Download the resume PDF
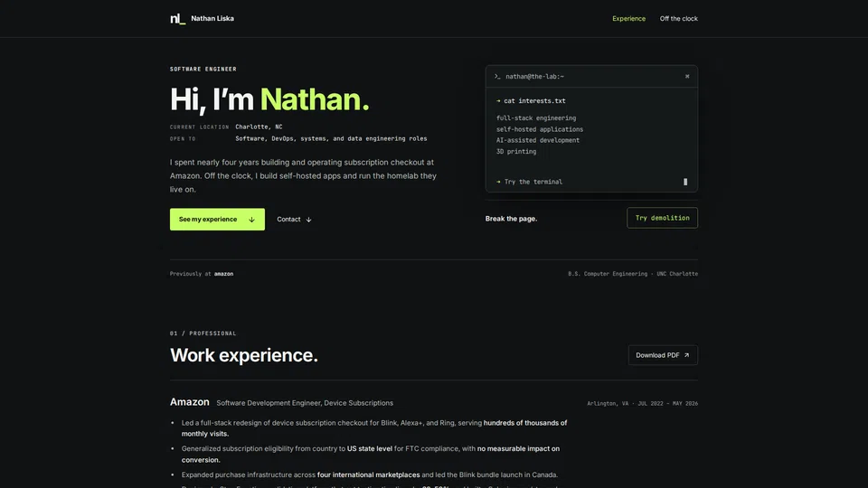This screenshot has width=868, height=488. click(663, 355)
